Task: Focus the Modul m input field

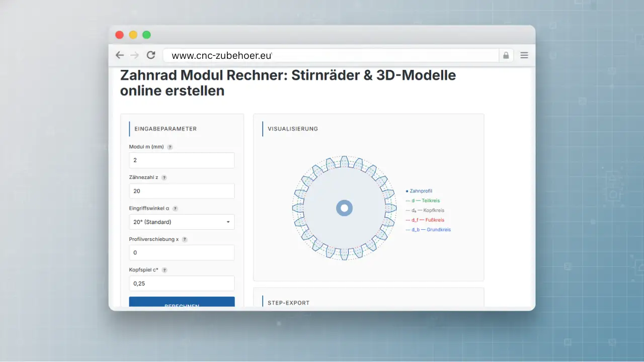Action: (182, 160)
